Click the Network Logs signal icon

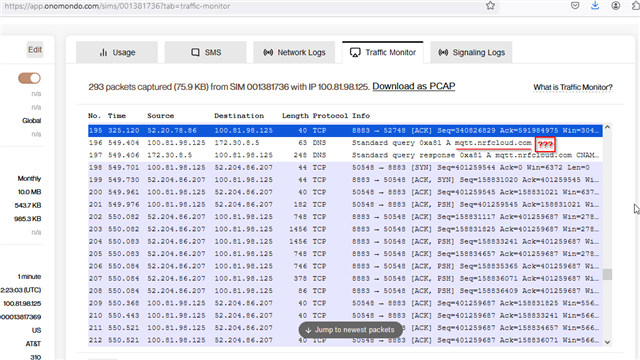click(x=268, y=52)
